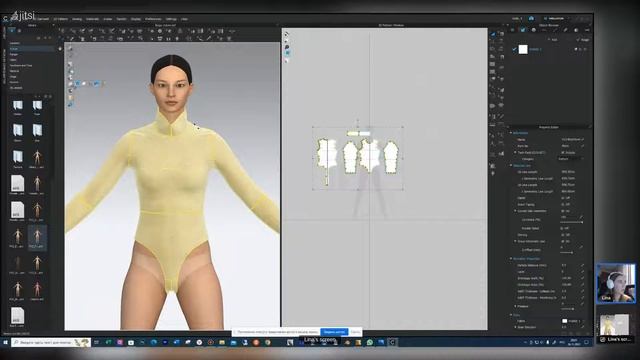Open the Category dropdown in Property Editor
The image size is (640, 360).
click(x=571, y=159)
